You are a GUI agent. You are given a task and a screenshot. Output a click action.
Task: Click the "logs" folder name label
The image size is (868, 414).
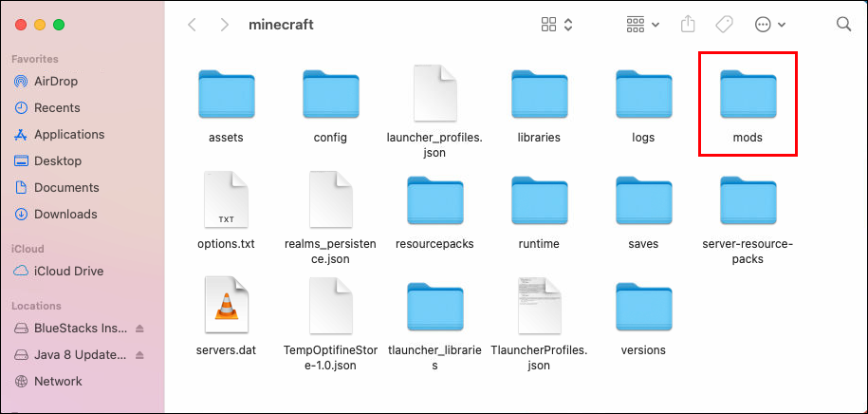[x=643, y=138]
